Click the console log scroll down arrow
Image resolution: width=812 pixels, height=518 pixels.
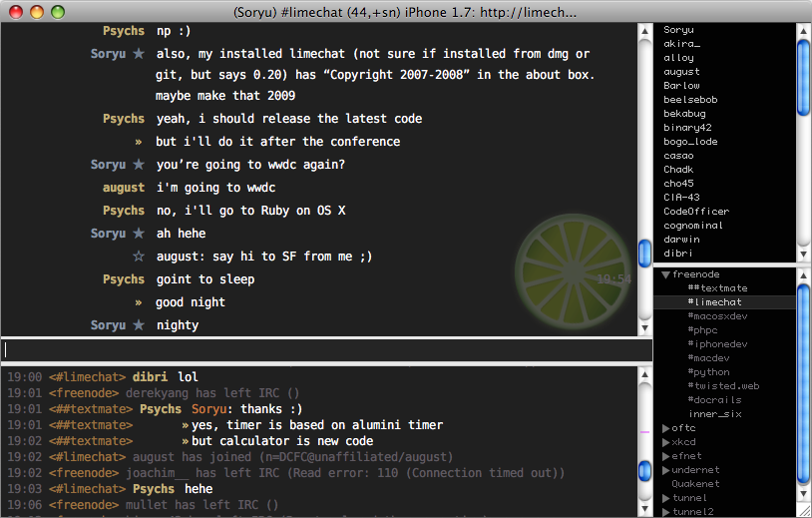tap(644, 508)
